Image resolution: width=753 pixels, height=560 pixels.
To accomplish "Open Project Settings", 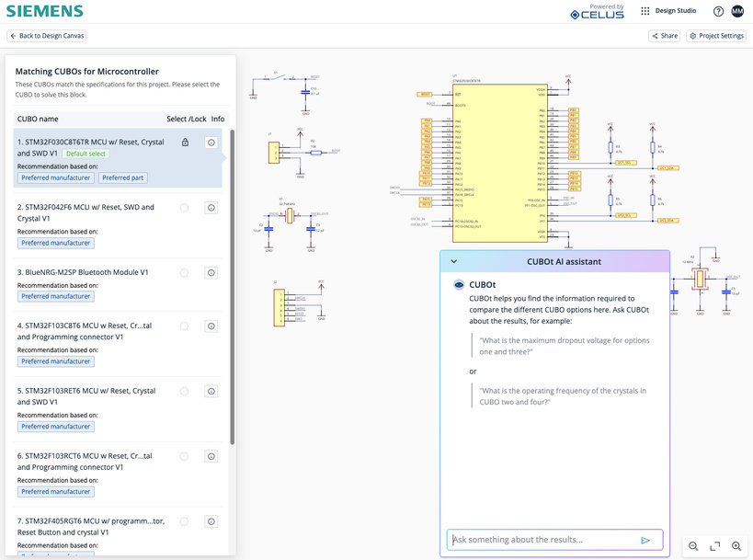I will 716,36.
